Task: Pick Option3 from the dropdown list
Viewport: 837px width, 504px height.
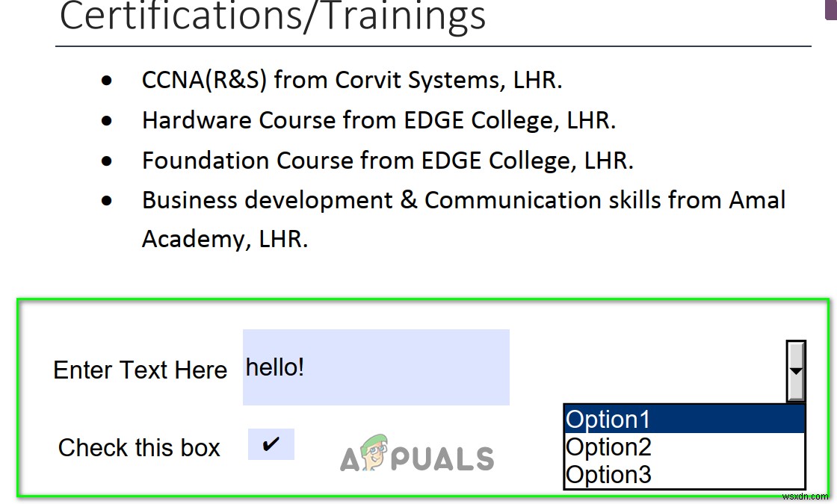Action: coord(684,474)
